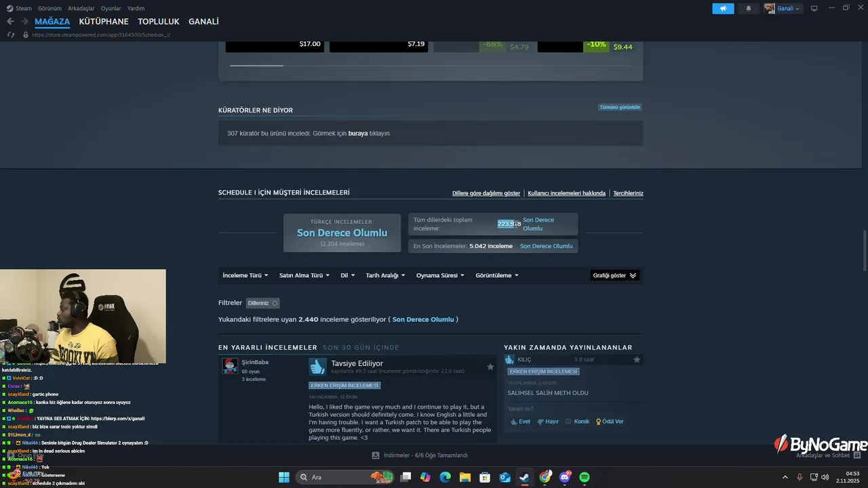This screenshot has width=868, height=488.
Task: Open the Tercihleriniz link
Action: 629,193
